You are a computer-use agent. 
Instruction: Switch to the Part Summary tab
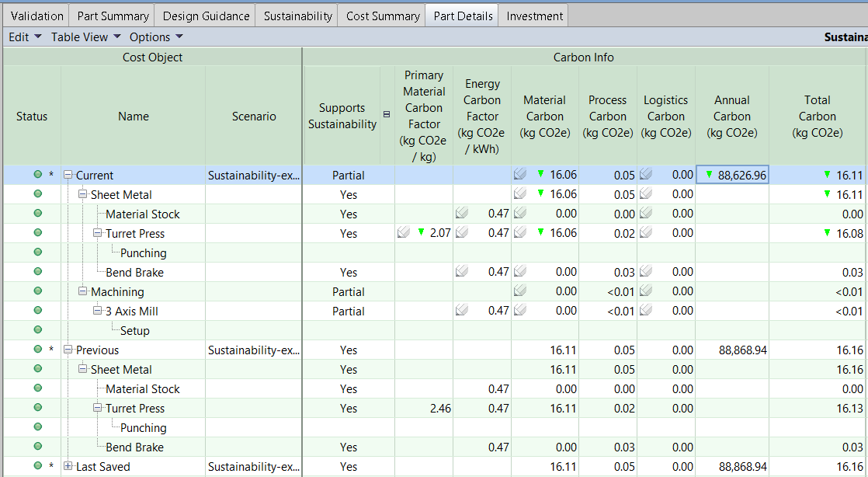(x=113, y=16)
